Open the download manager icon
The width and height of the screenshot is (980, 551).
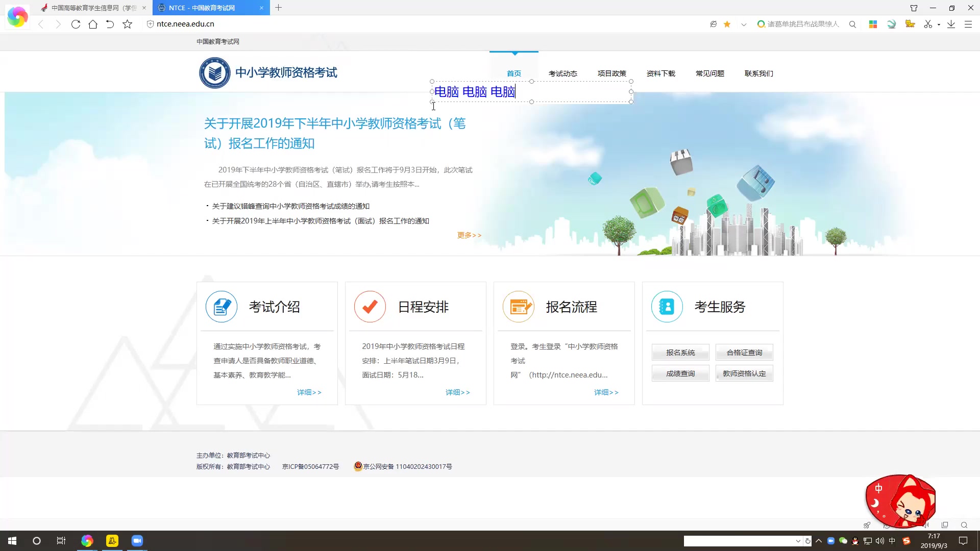point(950,24)
